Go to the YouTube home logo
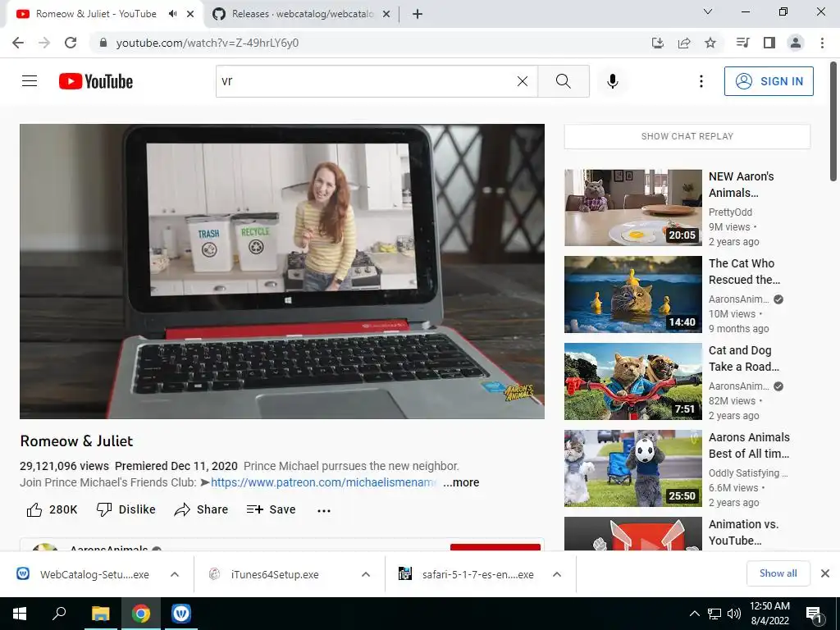The width and height of the screenshot is (840, 630). [96, 81]
